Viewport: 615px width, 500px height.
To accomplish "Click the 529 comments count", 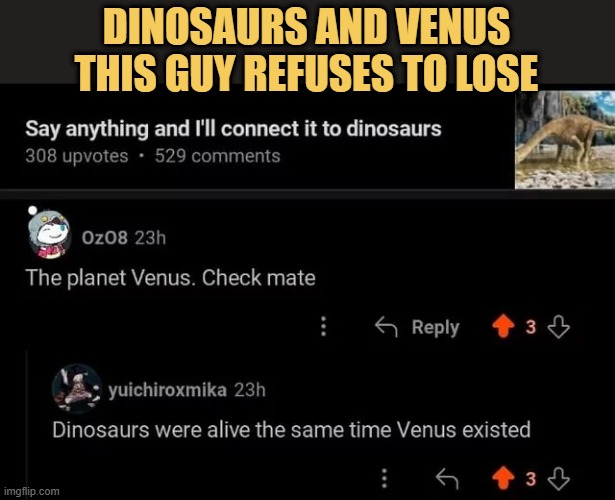I will 218,156.
